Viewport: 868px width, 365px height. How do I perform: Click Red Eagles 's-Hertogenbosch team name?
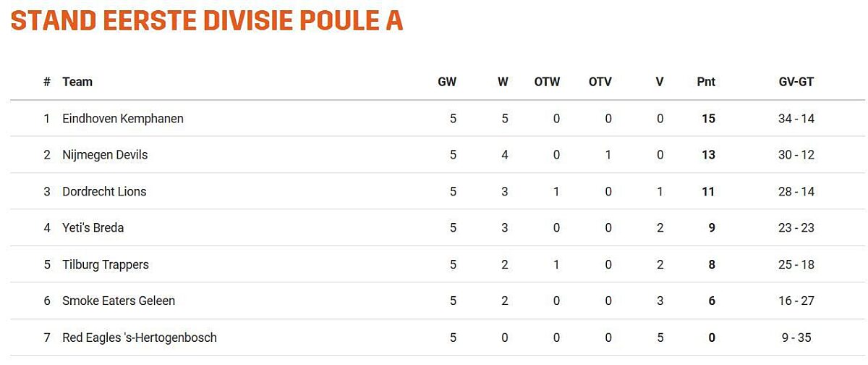point(140,337)
